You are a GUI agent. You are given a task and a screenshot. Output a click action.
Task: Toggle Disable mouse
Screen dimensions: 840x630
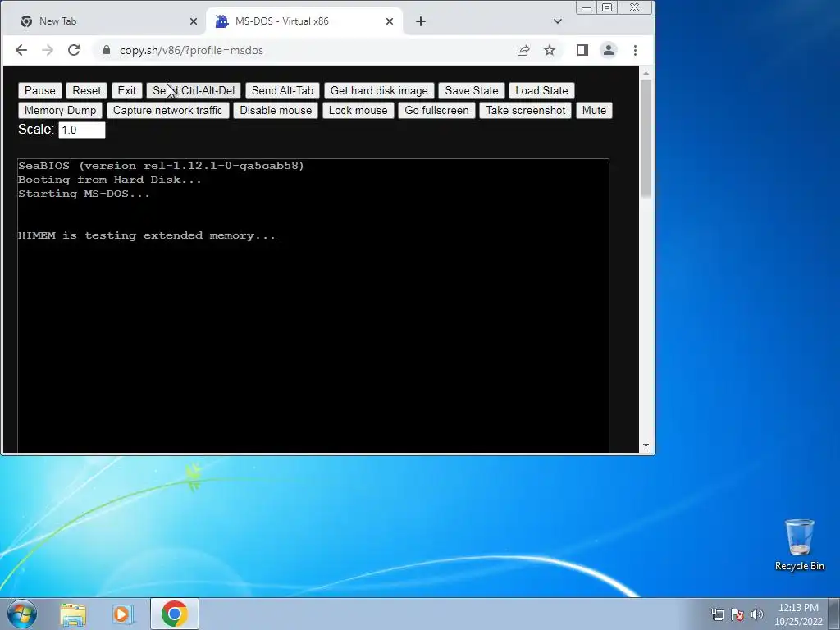pyautogui.click(x=276, y=111)
